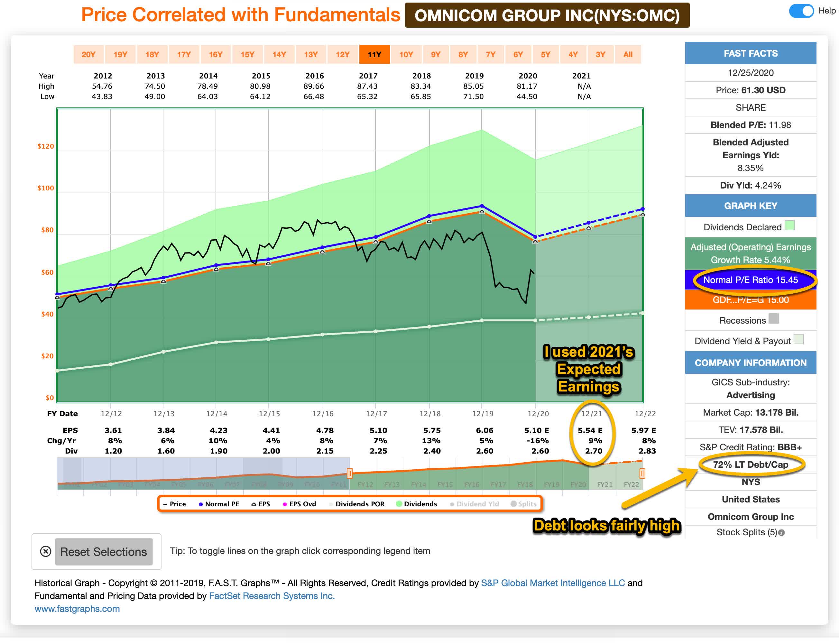Click the '72% LT Debt/Cap' text
This screenshot has height=644, width=839.
pos(751,465)
